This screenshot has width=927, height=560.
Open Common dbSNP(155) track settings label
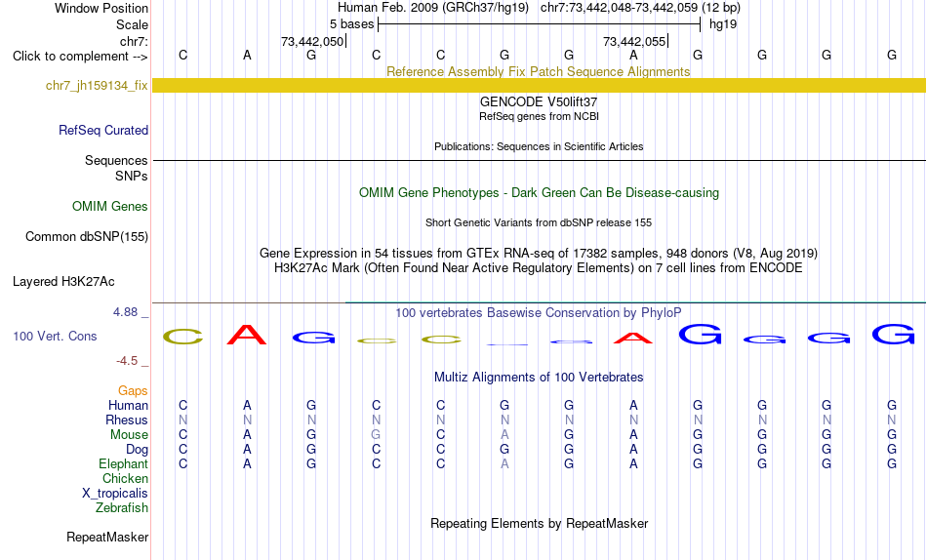point(87,236)
